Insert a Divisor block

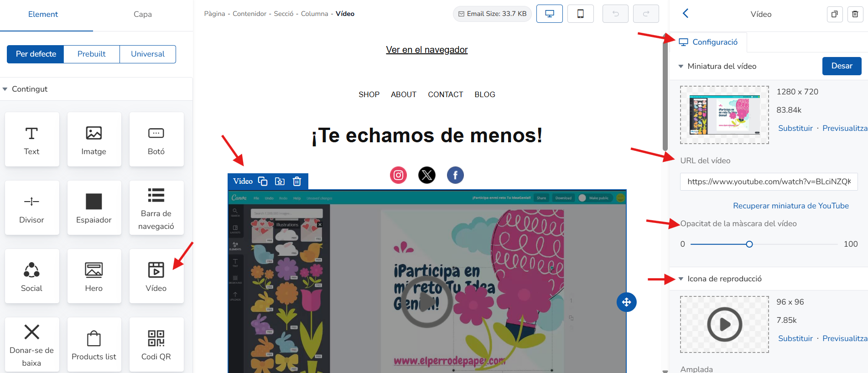pos(32,208)
